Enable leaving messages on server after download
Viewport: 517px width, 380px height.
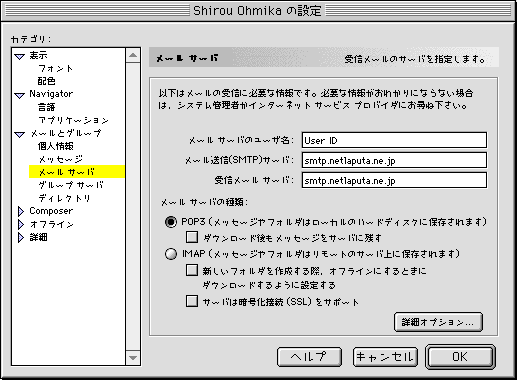192,237
